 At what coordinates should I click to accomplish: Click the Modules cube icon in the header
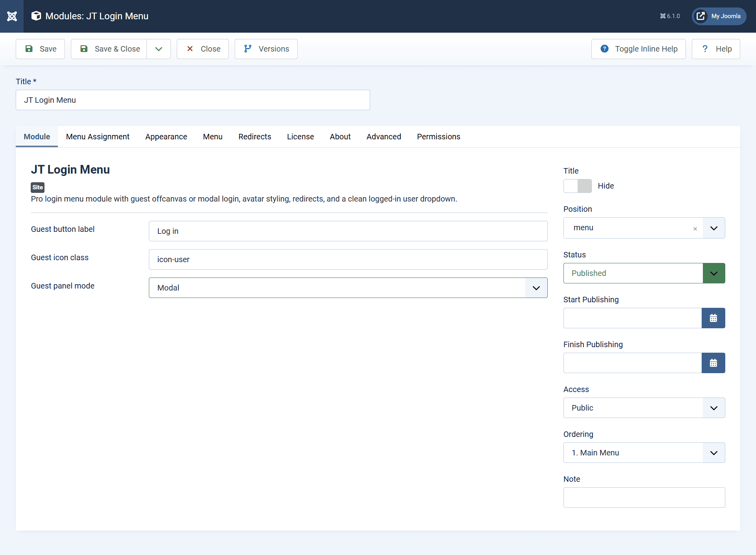pos(36,16)
